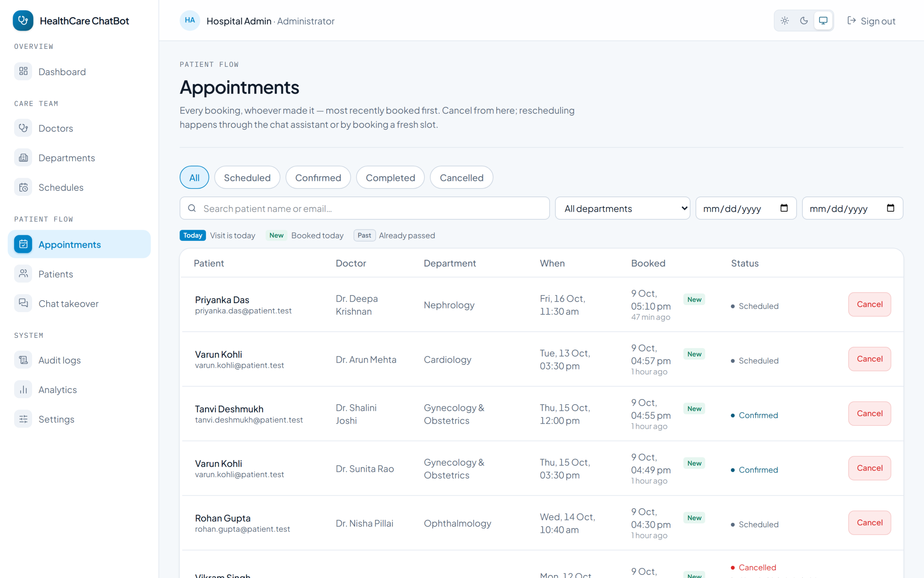Select the All filter tab
This screenshot has width=924, height=578.
point(194,177)
